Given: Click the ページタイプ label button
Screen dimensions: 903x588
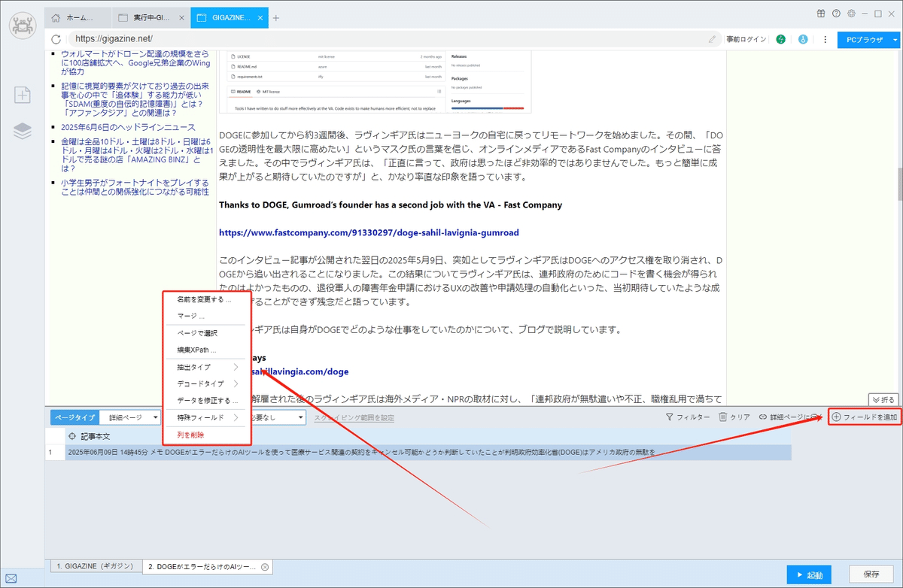Looking at the screenshot, I should (x=75, y=417).
